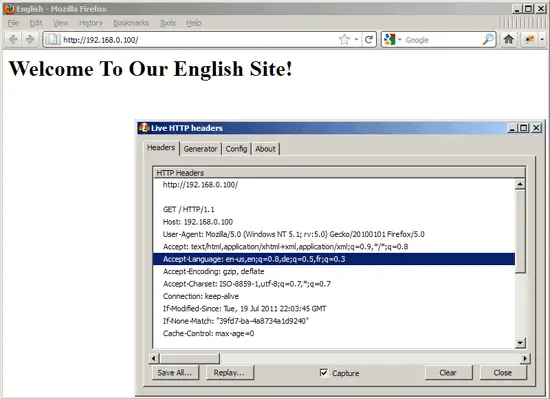The width and height of the screenshot is (550, 399).
Task: Click magnifier search icon in search box
Action: [x=488, y=39]
